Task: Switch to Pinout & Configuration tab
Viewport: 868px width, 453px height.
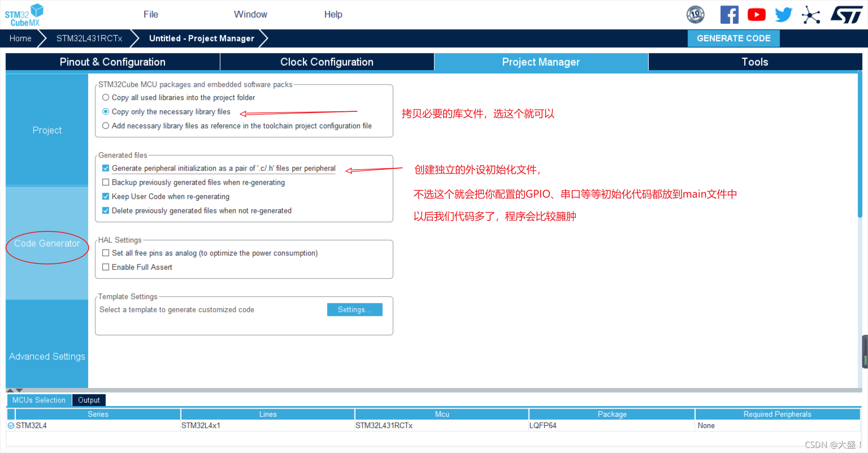Action: [x=113, y=62]
